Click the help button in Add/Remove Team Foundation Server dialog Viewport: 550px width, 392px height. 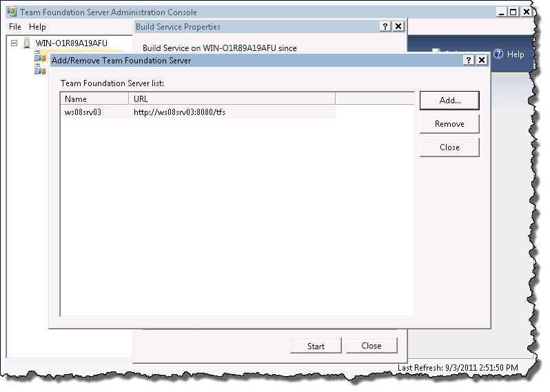coord(469,61)
